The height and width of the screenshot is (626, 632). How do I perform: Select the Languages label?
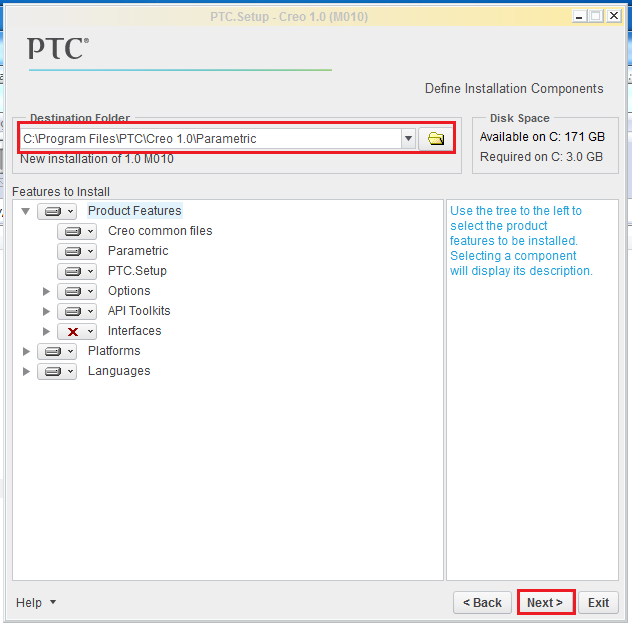(x=119, y=371)
